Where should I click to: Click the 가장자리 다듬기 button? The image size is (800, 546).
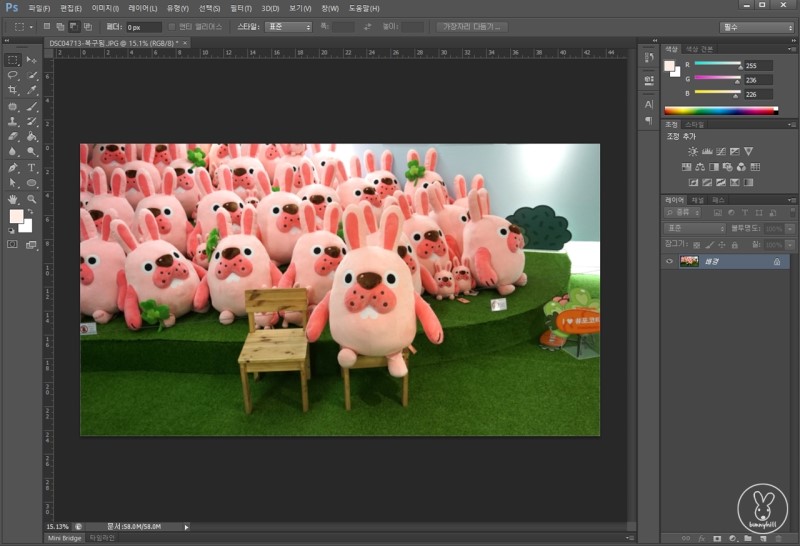point(472,27)
